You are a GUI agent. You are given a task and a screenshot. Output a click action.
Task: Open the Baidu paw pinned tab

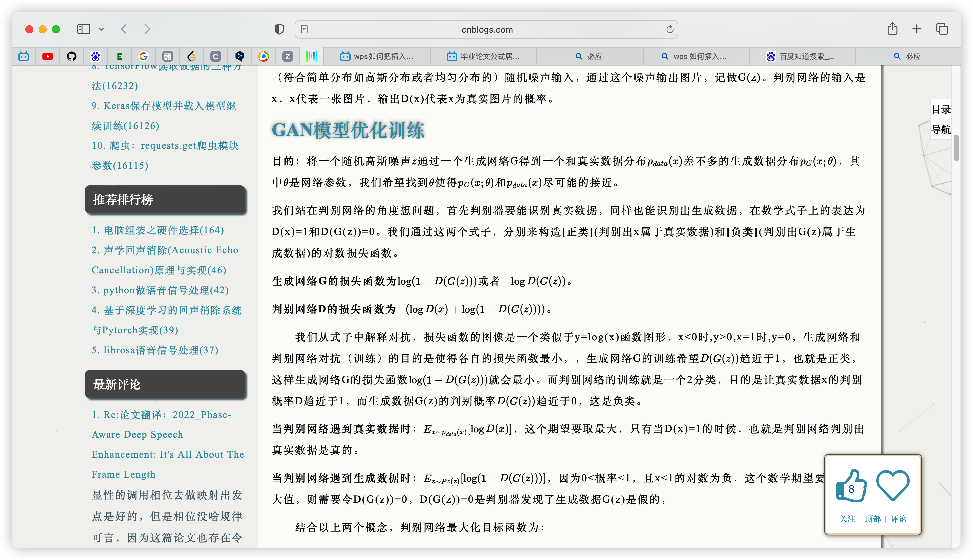tap(95, 57)
